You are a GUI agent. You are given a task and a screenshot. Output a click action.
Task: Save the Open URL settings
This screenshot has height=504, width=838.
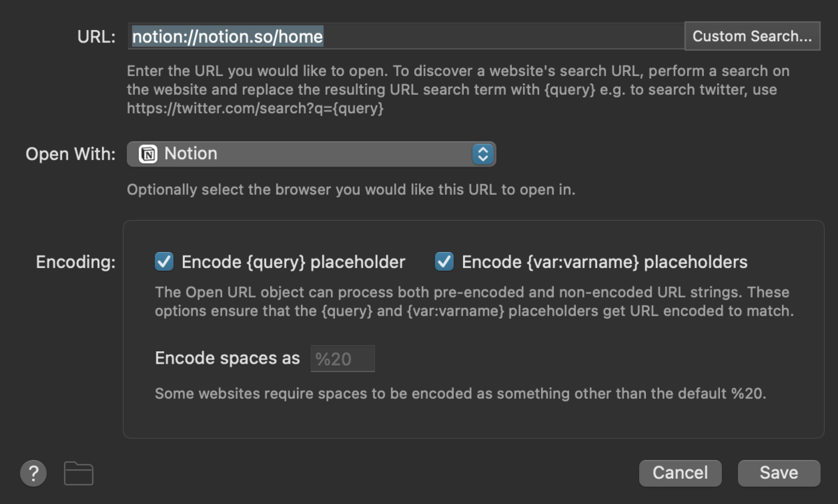click(779, 473)
